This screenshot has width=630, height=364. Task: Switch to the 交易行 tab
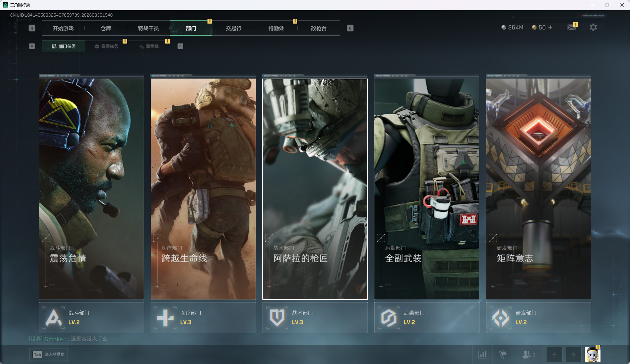pos(233,28)
